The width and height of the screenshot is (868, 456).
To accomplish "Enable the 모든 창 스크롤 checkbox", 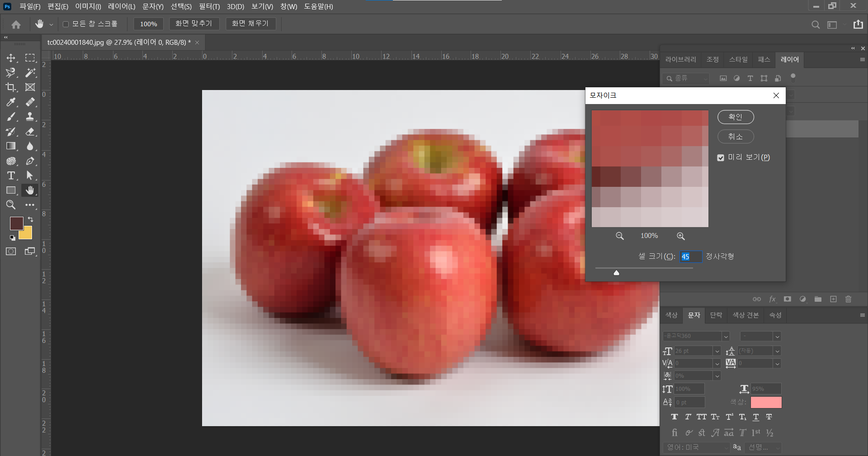I will [x=66, y=24].
